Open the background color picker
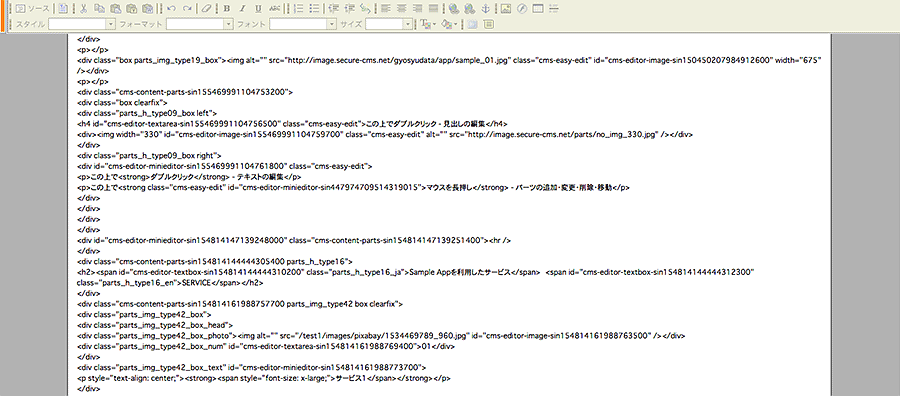The height and width of the screenshot is (396, 900). tap(449, 24)
